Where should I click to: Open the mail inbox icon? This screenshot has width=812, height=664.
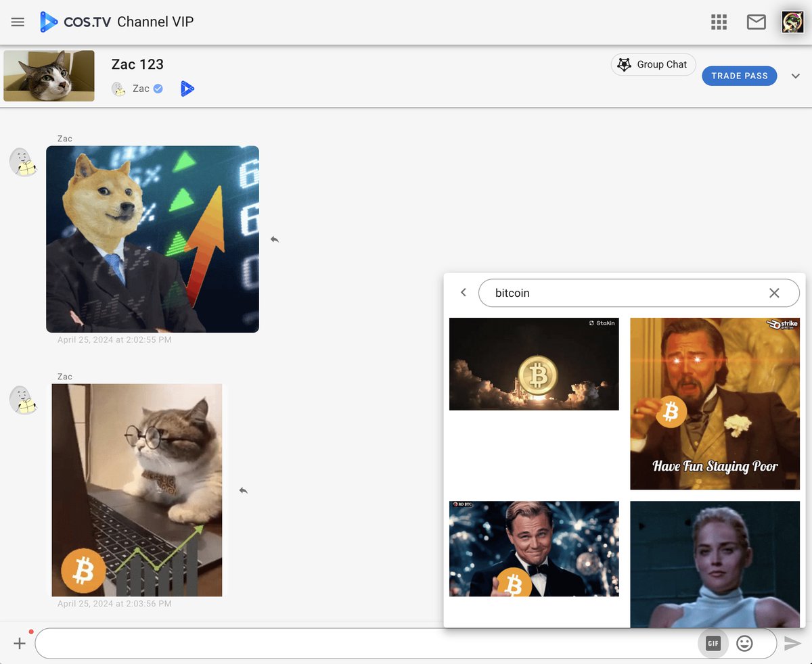756,22
